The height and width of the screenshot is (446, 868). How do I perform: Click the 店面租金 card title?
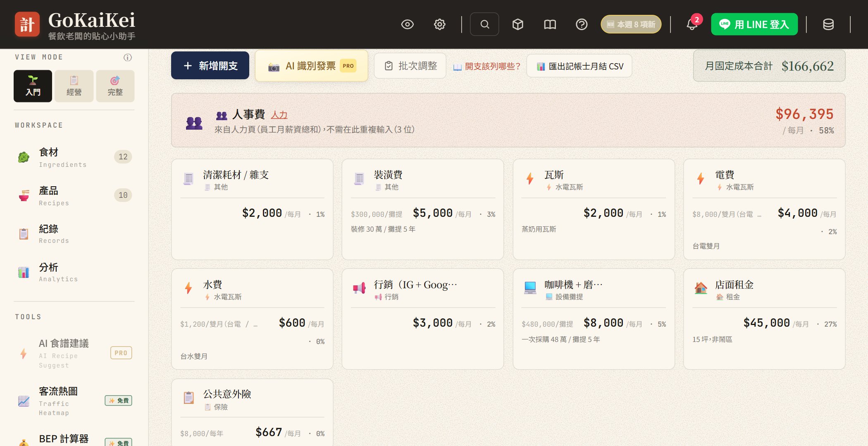[734, 285]
